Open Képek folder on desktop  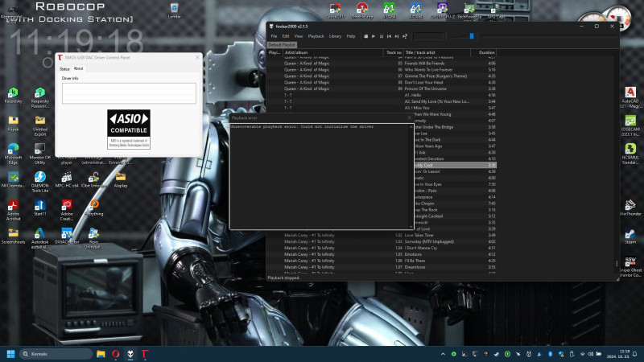(13, 123)
